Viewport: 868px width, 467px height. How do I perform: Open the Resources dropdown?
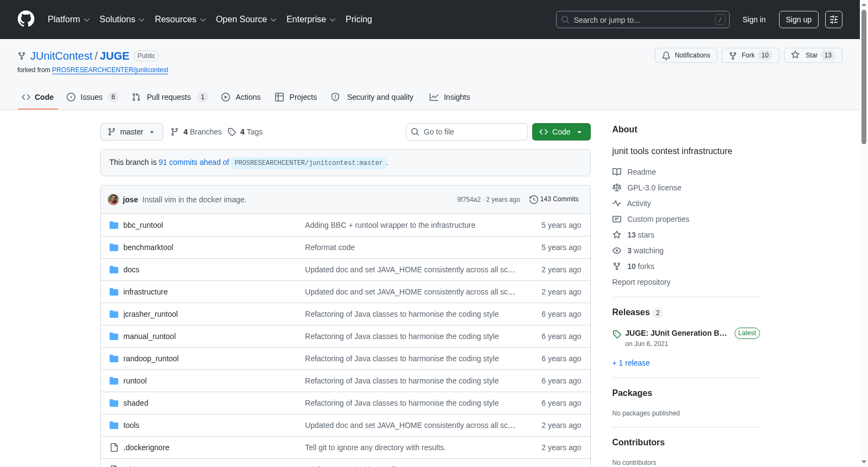click(x=180, y=20)
